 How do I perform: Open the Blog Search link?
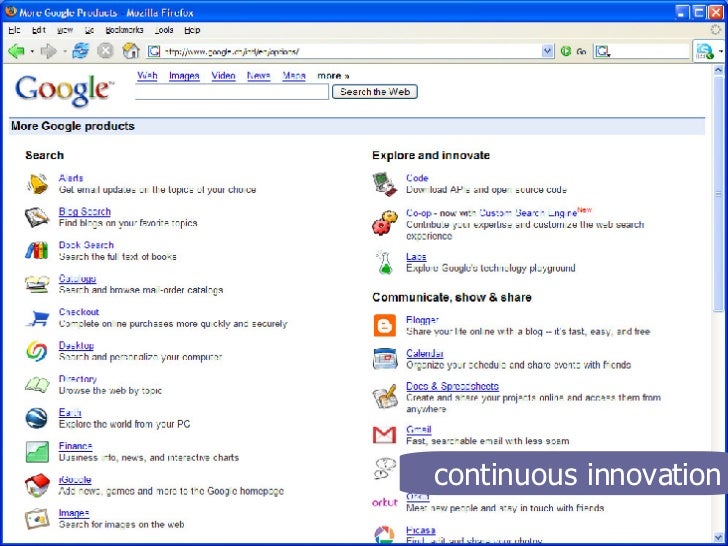(x=85, y=212)
